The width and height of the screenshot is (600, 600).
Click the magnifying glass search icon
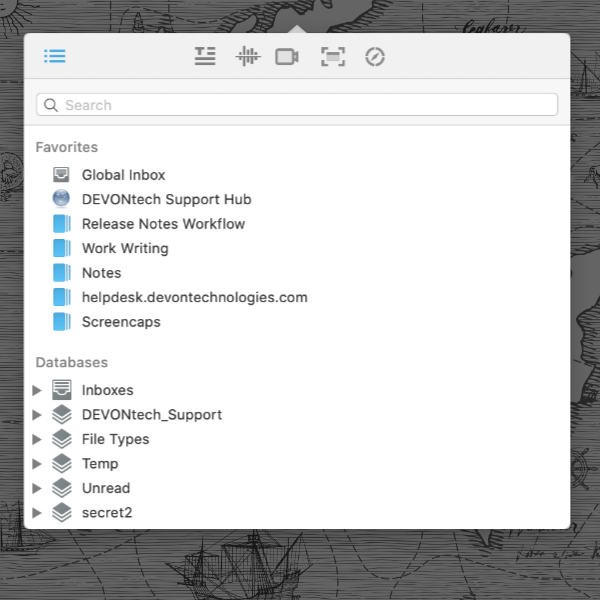coord(51,105)
